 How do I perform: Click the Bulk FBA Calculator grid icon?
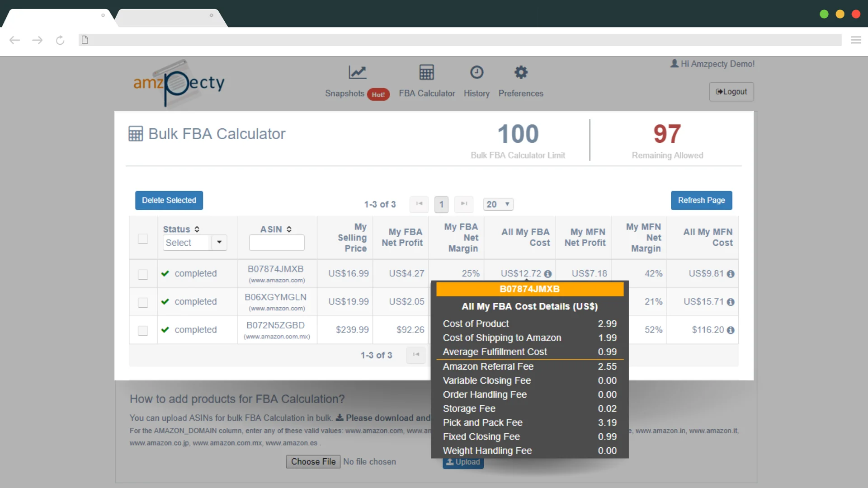coord(136,133)
